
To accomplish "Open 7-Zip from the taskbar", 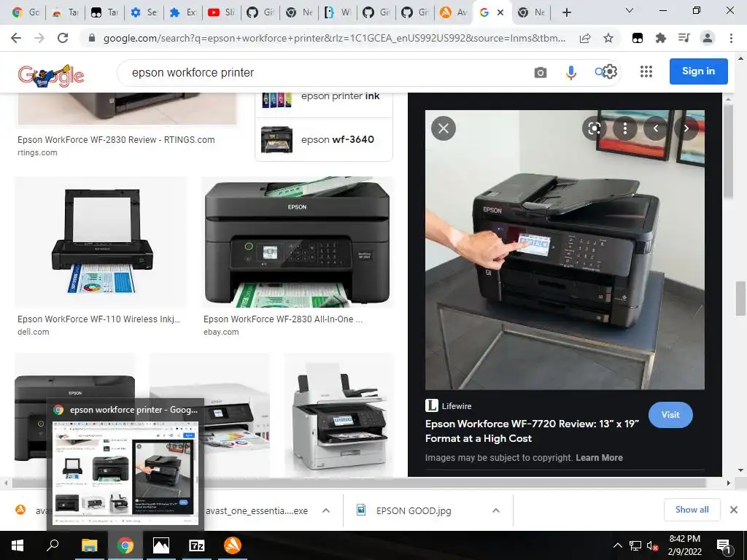I will pyautogui.click(x=197, y=545).
